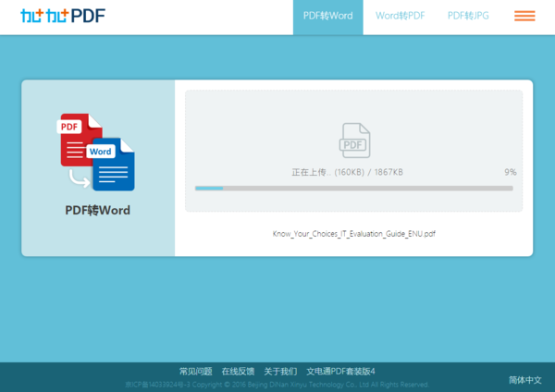The image size is (555, 392).
Task: Click the 9% progress percentage
Action: coord(511,172)
